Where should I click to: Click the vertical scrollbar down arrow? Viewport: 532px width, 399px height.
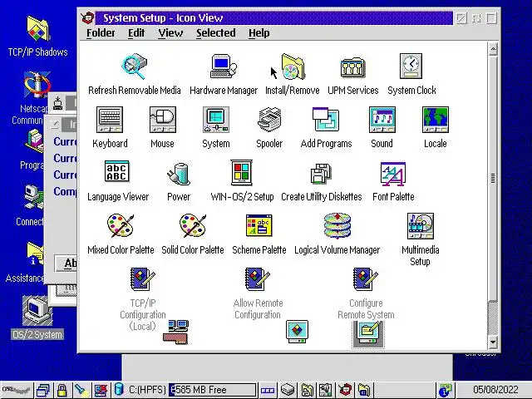point(493,342)
